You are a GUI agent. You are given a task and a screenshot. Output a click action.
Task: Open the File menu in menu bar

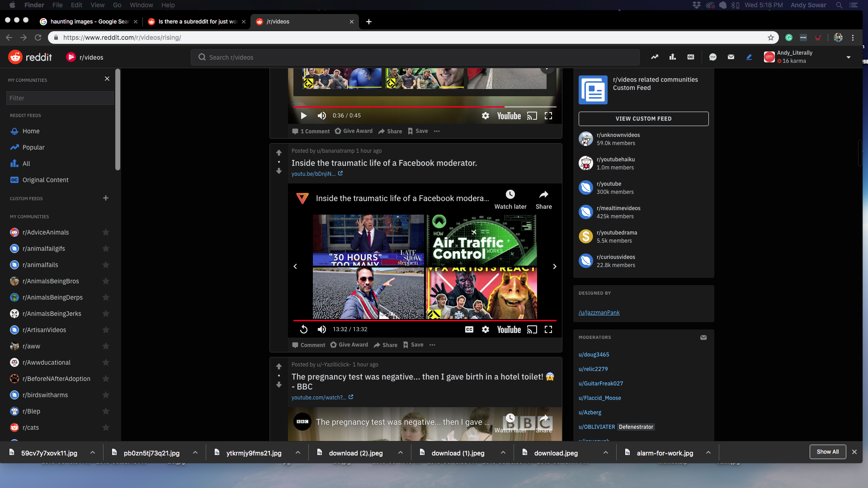point(57,5)
